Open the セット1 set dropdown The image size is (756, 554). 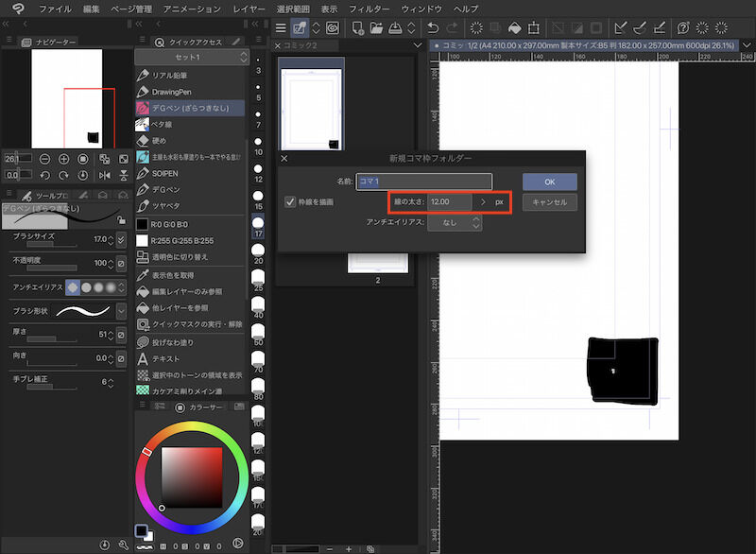tap(192, 58)
